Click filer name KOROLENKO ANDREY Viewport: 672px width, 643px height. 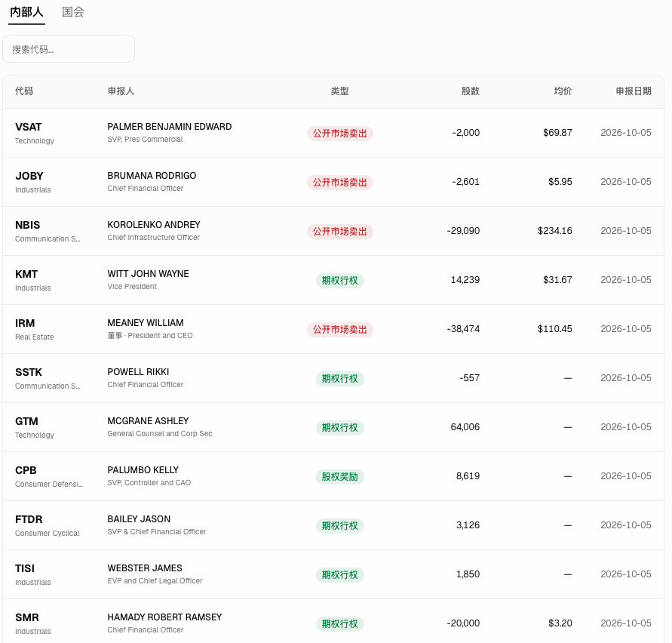pos(154,225)
